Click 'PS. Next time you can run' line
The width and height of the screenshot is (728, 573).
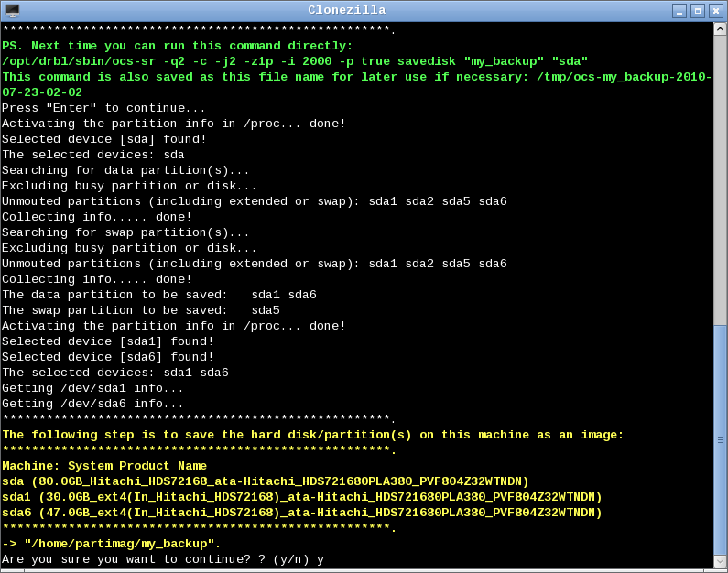pyautogui.click(x=178, y=46)
